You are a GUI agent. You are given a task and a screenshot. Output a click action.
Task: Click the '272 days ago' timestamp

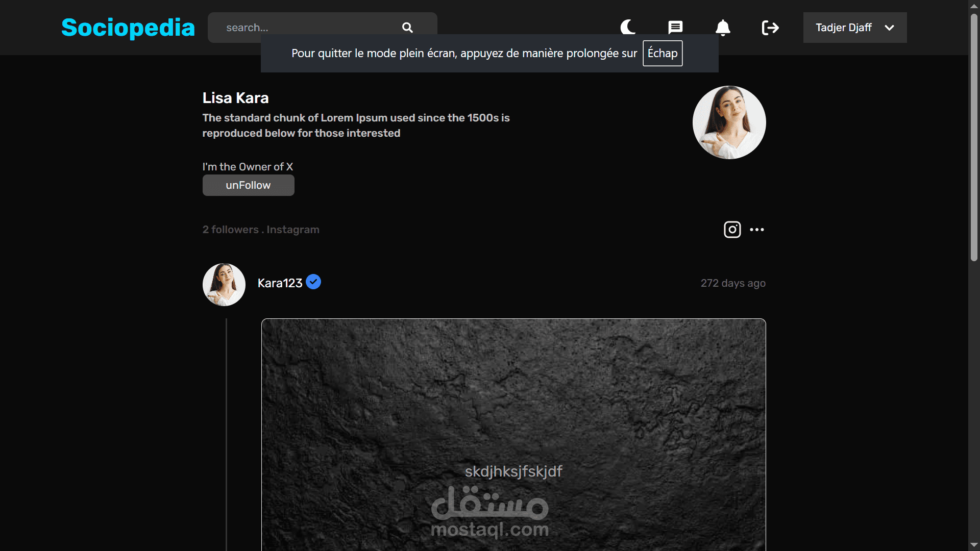coord(733,283)
